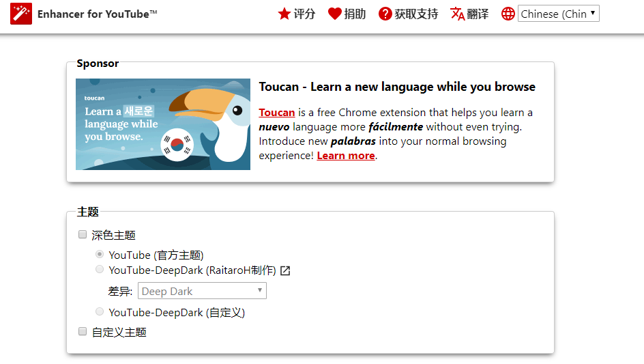Click the star icon next to 评分
The width and height of the screenshot is (644, 364).
pyautogui.click(x=284, y=14)
